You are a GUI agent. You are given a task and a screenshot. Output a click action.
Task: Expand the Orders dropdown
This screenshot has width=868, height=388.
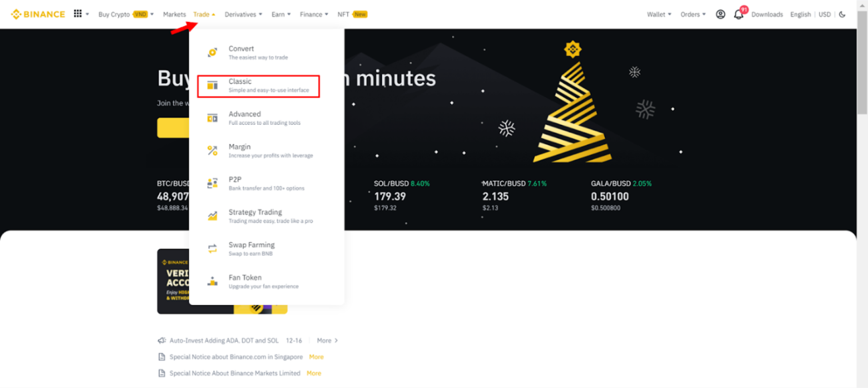pyautogui.click(x=692, y=14)
